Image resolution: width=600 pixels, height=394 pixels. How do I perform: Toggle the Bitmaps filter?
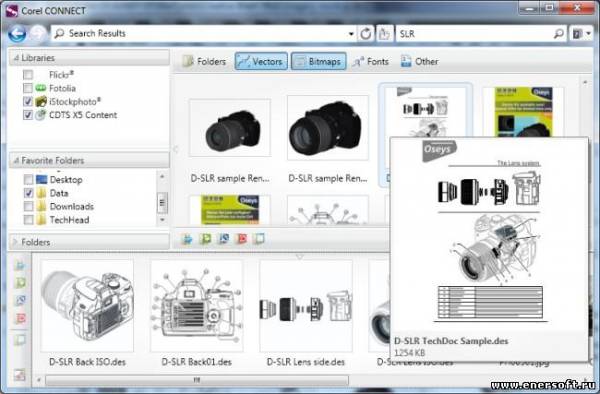(318, 61)
